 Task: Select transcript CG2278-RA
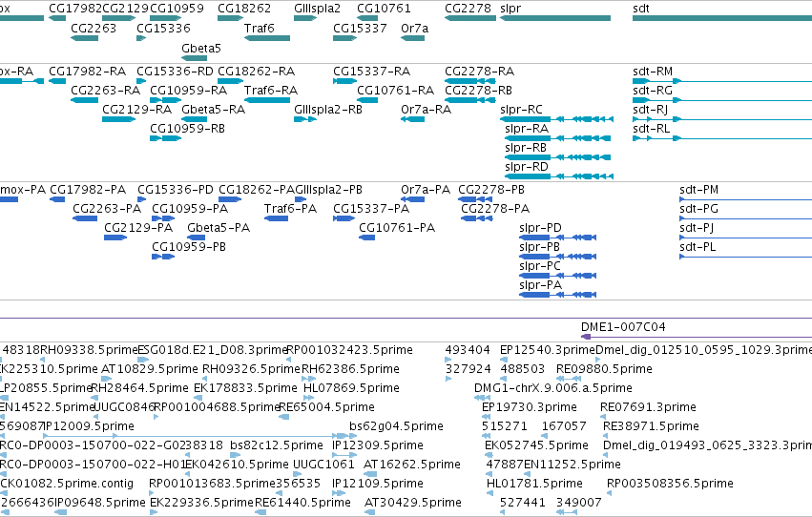[x=479, y=71]
